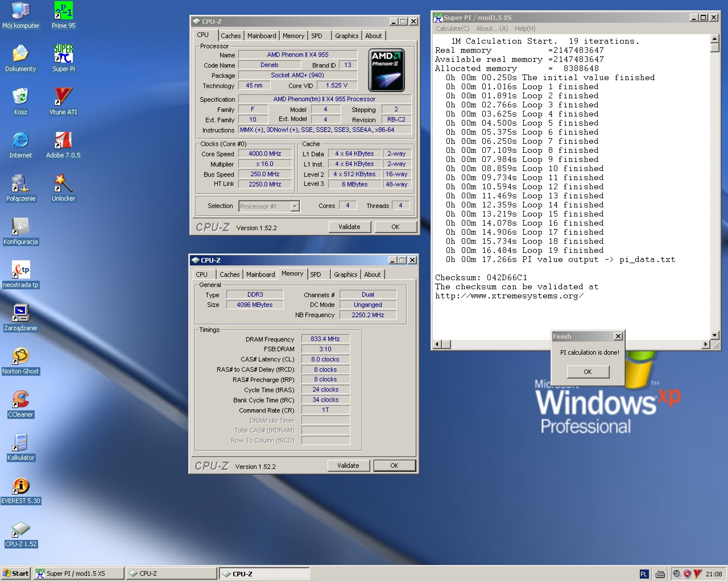
Task: Open the Super Pi desktop shortcut
Action: pyautogui.click(x=63, y=55)
